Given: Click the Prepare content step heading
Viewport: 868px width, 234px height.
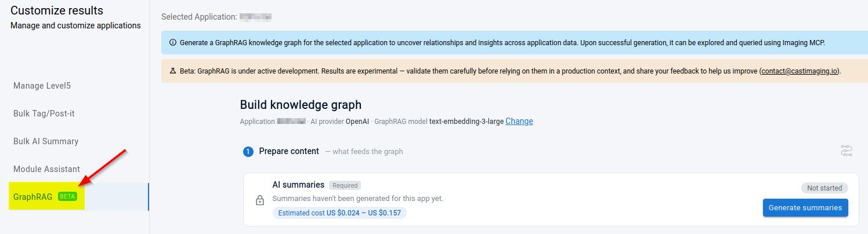Looking at the screenshot, I should 289,151.
